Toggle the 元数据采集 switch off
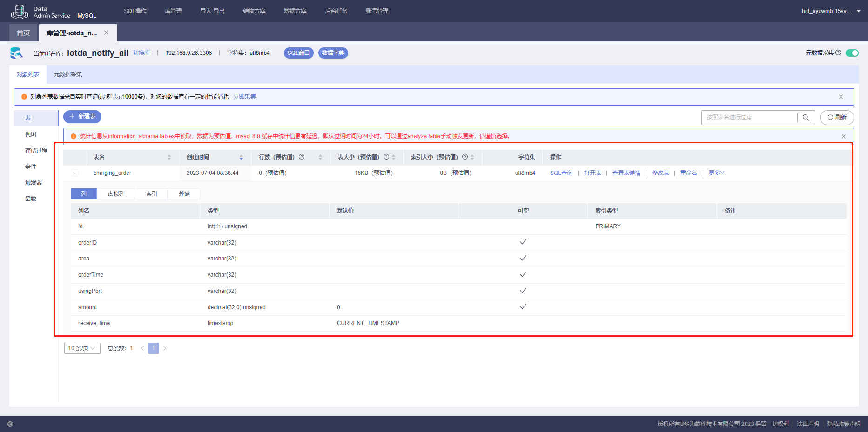Image resolution: width=868 pixels, height=432 pixels. click(x=852, y=53)
